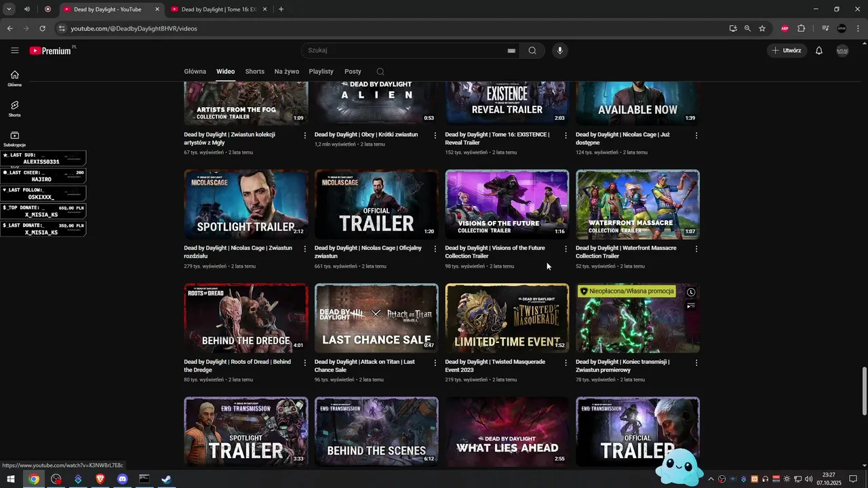Screen dimensions: 868x488
Task: Open Shorts in the left sidebar
Action: (x=15, y=109)
